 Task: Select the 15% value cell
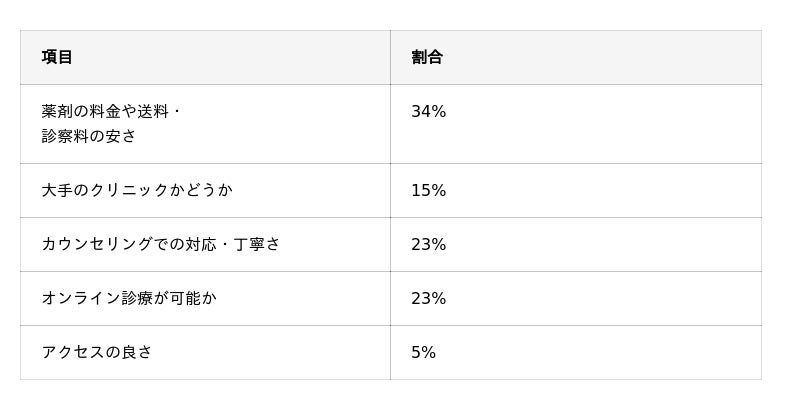click(x=428, y=190)
